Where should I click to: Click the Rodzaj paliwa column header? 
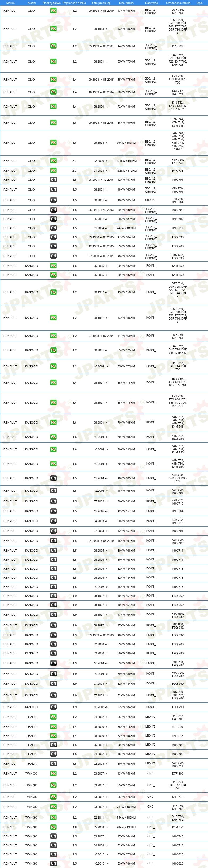tap(52, 3)
